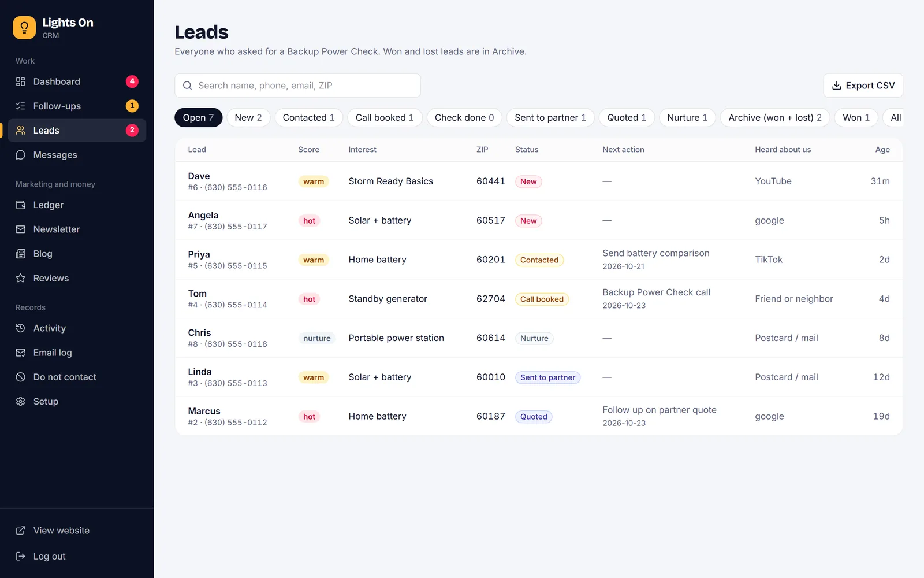
Task: Select the Open 7 filter tab
Action: tap(198, 117)
